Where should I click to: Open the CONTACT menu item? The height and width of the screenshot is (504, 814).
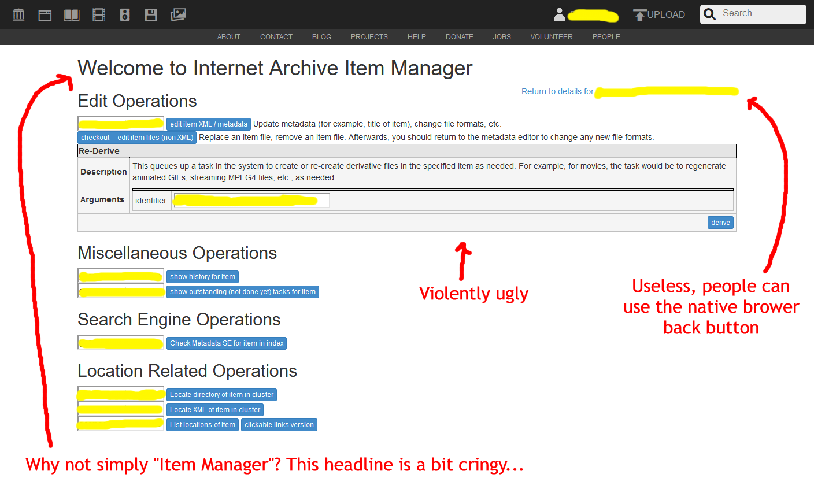pyautogui.click(x=276, y=37)
